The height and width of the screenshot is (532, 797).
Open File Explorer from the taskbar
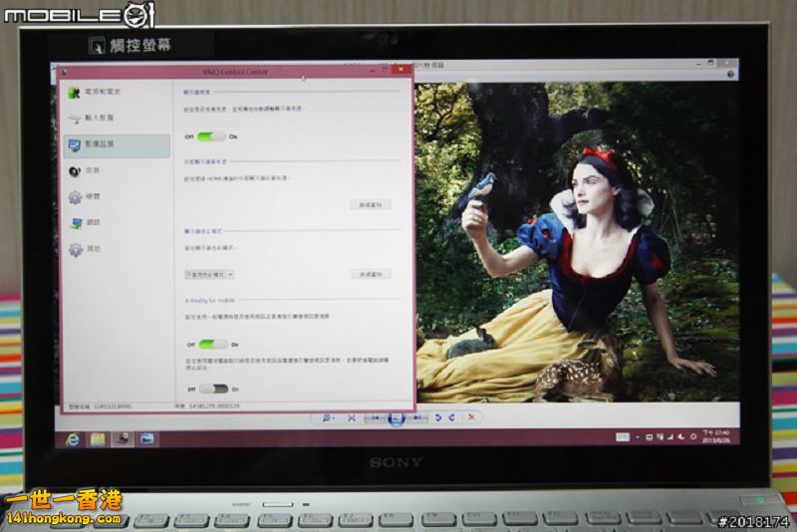(x=98, y=438)
